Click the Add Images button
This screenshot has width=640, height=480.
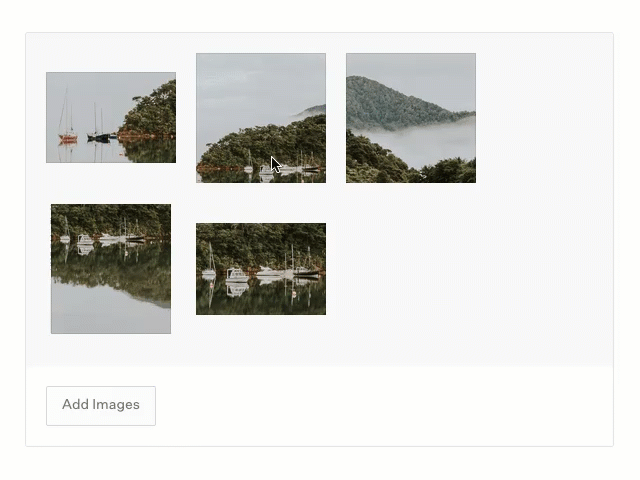(x=101, y=405)
